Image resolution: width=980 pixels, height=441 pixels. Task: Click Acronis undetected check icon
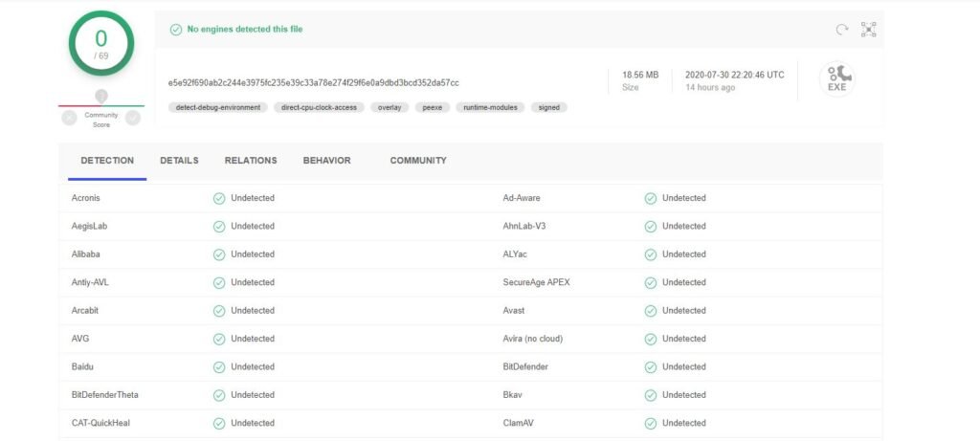click(x=219, y=198)
